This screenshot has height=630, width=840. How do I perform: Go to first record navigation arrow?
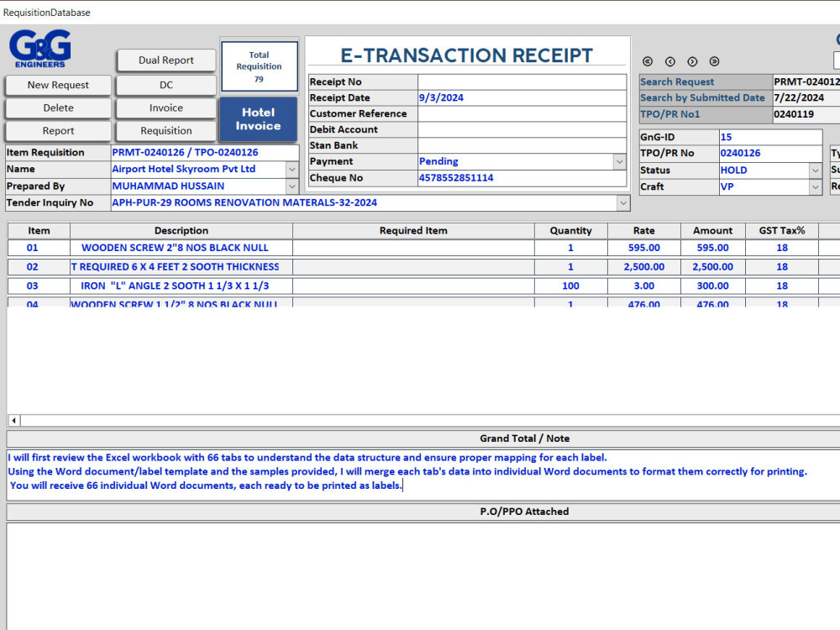coord(648,61)
